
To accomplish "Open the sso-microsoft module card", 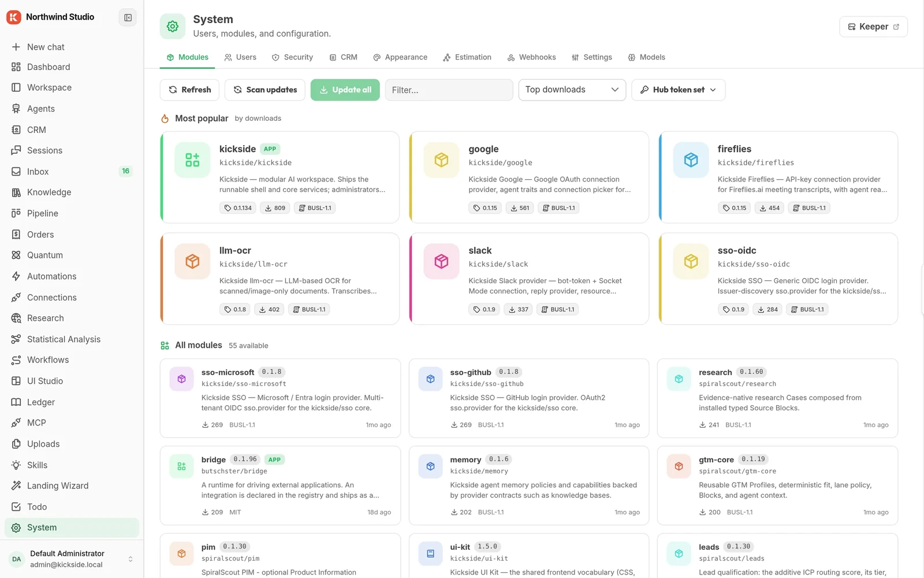I will click(x=280, y=398).
